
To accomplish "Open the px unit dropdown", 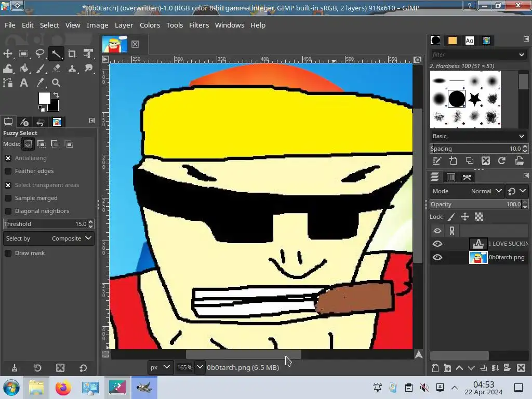I will [159, 367].
